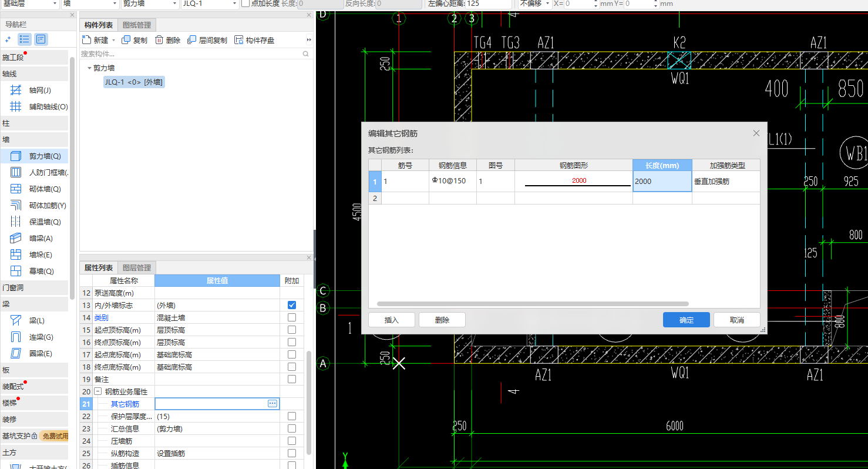Click the property list vertical scrollbar

pos(309,403)
